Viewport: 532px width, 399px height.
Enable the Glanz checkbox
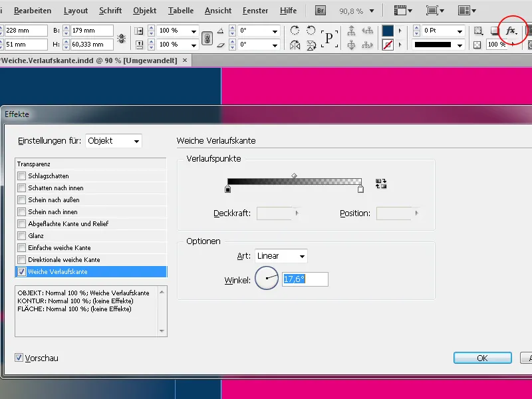pyautogui.click(x=22, y=236)
